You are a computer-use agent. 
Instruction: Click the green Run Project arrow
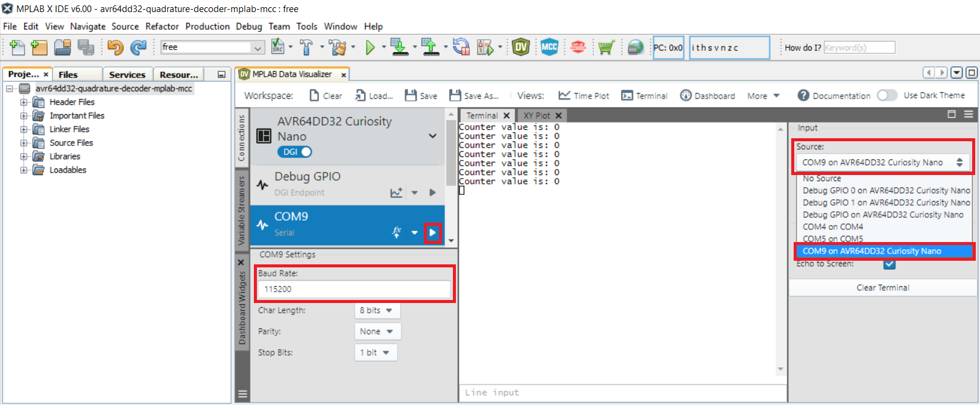click(x=370, y=47)
